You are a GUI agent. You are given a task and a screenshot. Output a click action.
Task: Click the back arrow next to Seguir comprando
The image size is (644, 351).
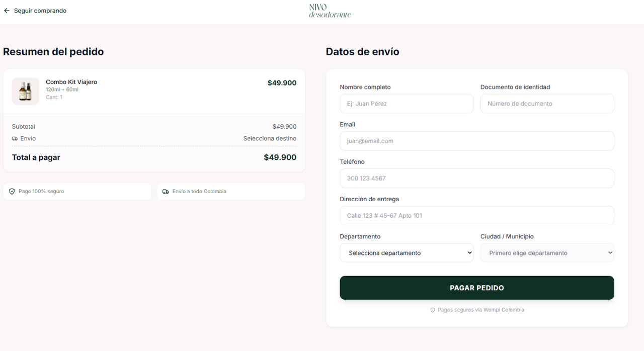click(6, 10)
